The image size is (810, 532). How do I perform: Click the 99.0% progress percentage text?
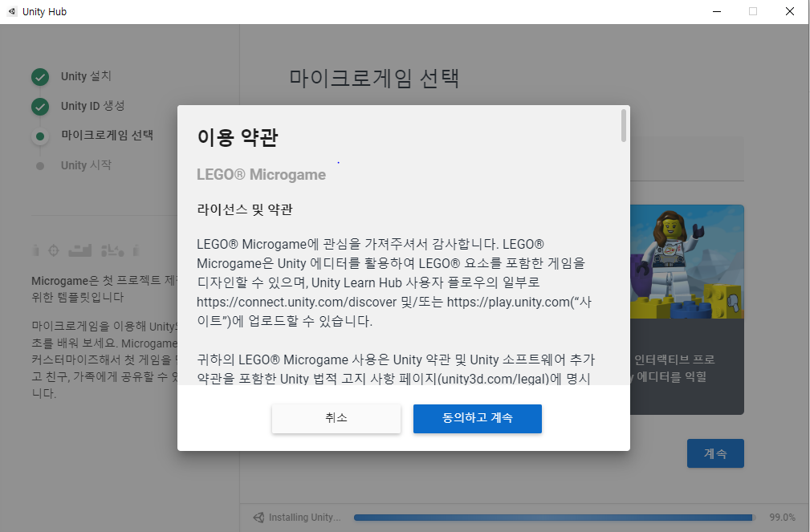782,518
